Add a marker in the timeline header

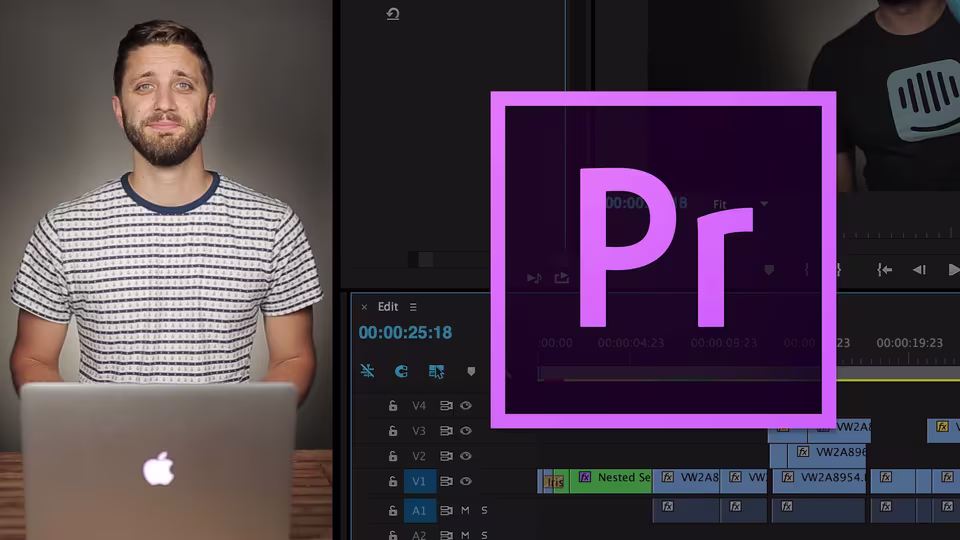click(x=471, y=372)
